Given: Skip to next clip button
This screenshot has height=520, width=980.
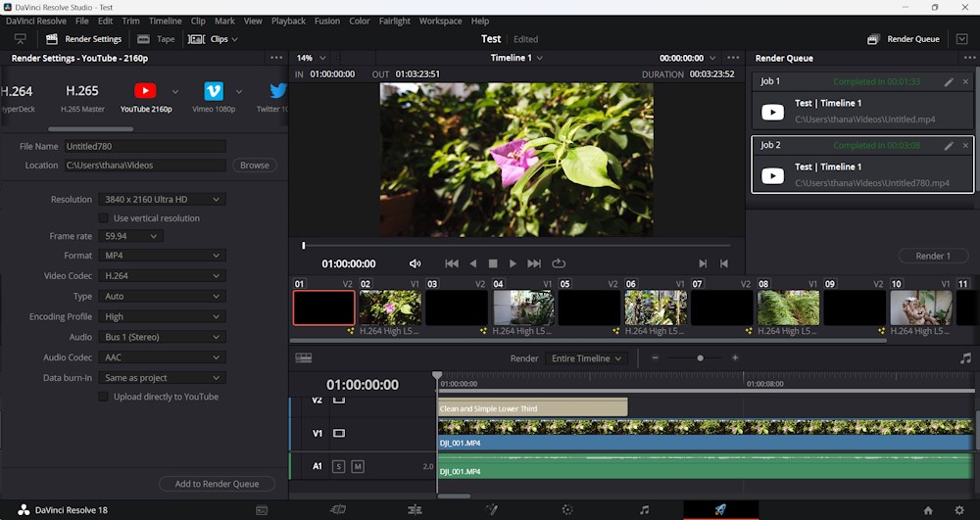Looking at the screenshot, I should [534, 263].
